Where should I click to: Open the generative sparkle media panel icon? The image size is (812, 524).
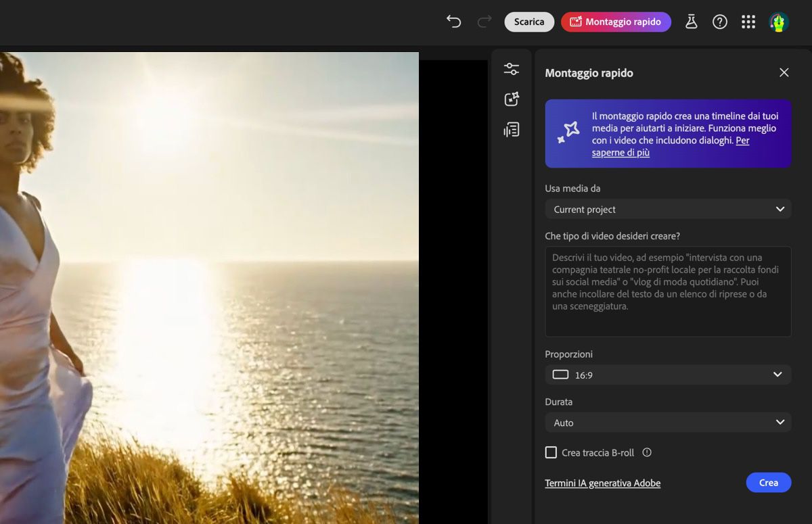click(512, 99)
